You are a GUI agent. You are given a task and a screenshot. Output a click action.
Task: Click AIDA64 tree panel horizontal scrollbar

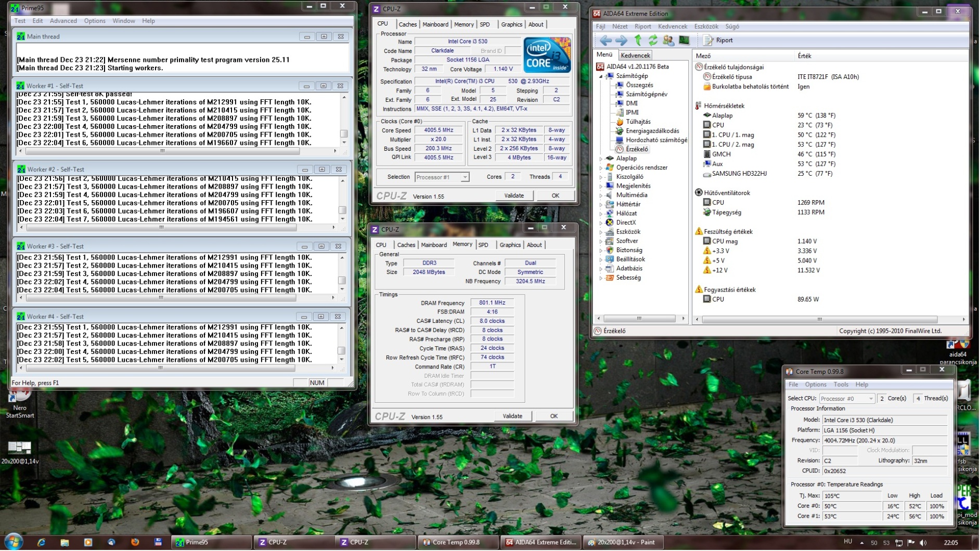tap(640, 319)
